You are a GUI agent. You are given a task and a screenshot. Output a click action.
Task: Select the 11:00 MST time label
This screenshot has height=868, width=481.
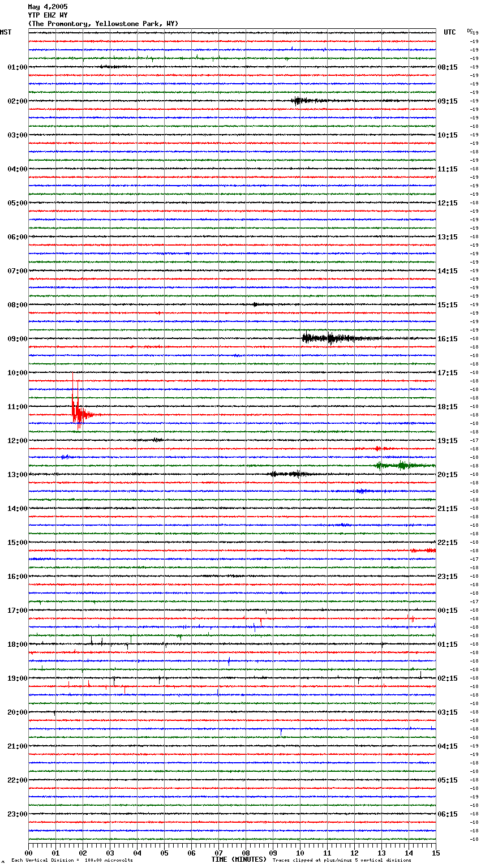pos(17,406)
